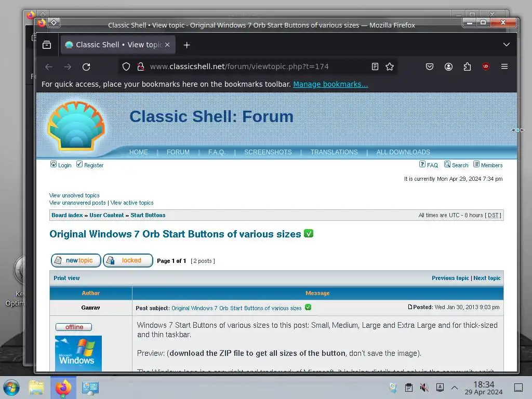The image size is (532, 399).
Task: Click the Firefox taskbar icon
Action: pos(63,388)
